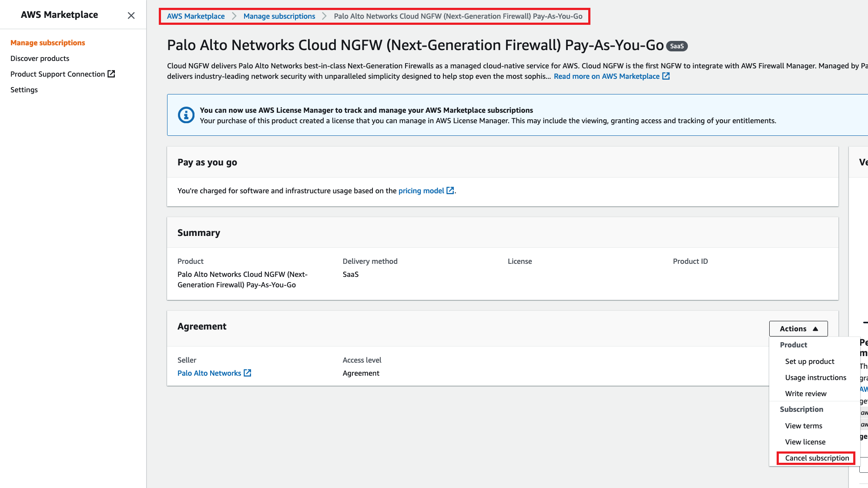This screenshot has height=488, width=868.
Task: Click Cancel subscription in Actions menu
Action: coord(817,458)
